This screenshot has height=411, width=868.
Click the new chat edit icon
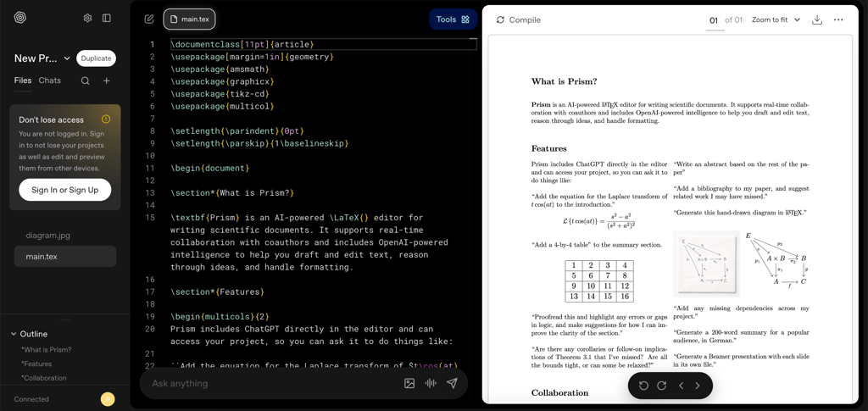point(149,19)
